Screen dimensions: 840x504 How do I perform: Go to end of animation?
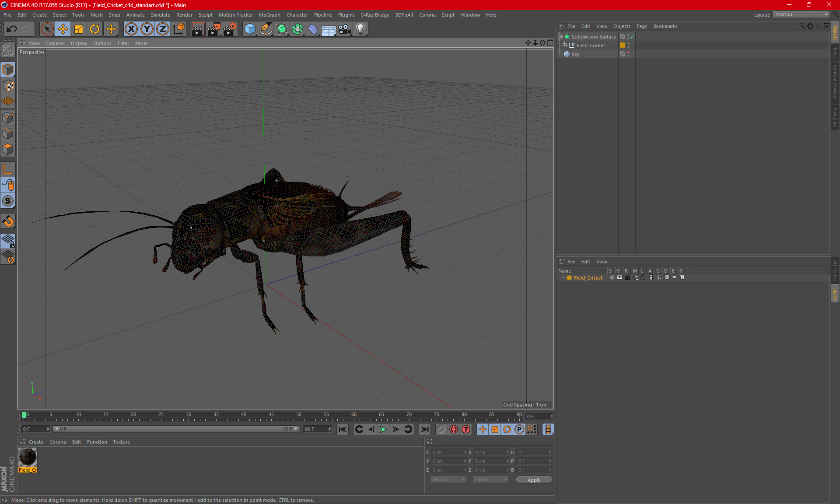coord(424,429)
